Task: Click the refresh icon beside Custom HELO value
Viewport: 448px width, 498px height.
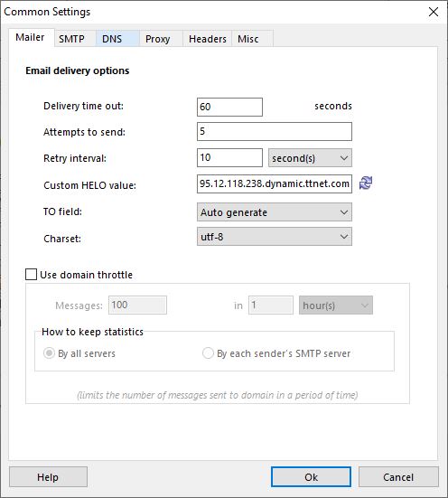Action: click(x=366, y=183)
